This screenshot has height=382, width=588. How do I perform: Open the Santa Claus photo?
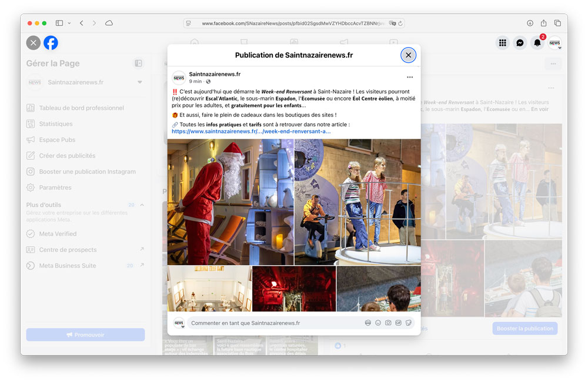[x=230, y=202]
